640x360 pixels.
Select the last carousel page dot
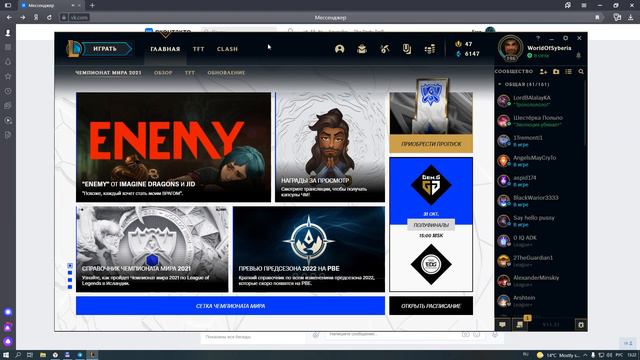pyautogui.click(x=70, y=287)
